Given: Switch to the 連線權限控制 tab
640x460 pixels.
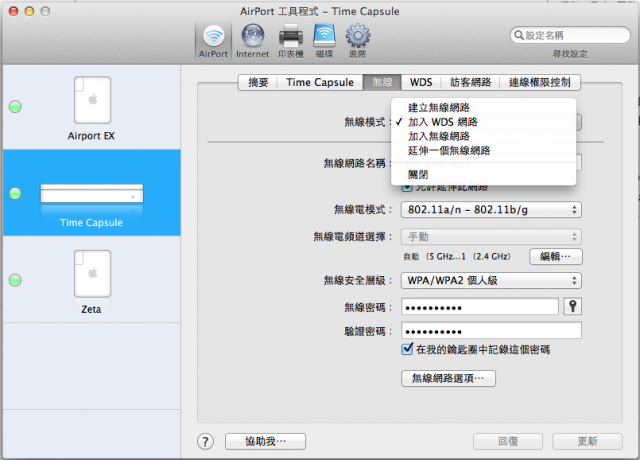Looking at the screenshot, I should 540,82.
